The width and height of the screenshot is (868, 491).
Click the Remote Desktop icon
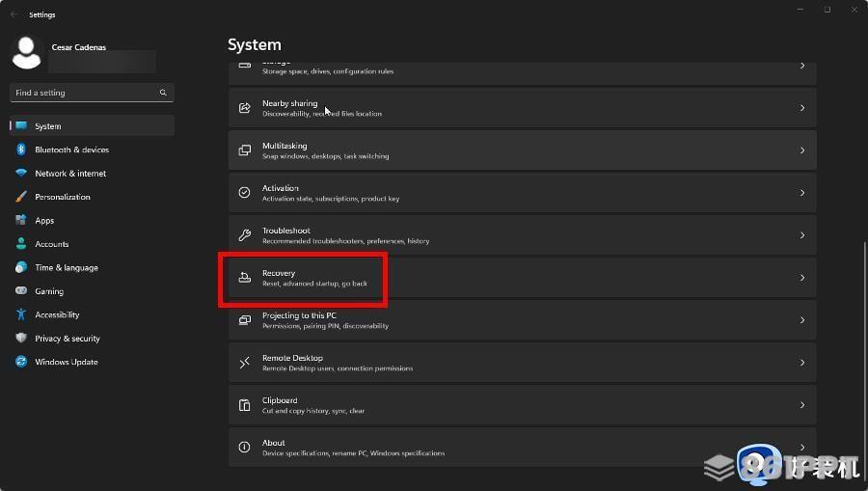[245, 363]
